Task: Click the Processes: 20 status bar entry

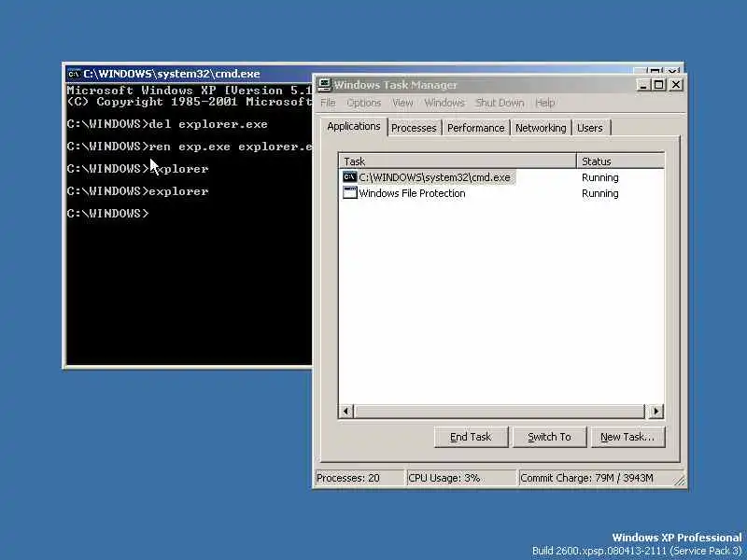Action: pos(359,478)
